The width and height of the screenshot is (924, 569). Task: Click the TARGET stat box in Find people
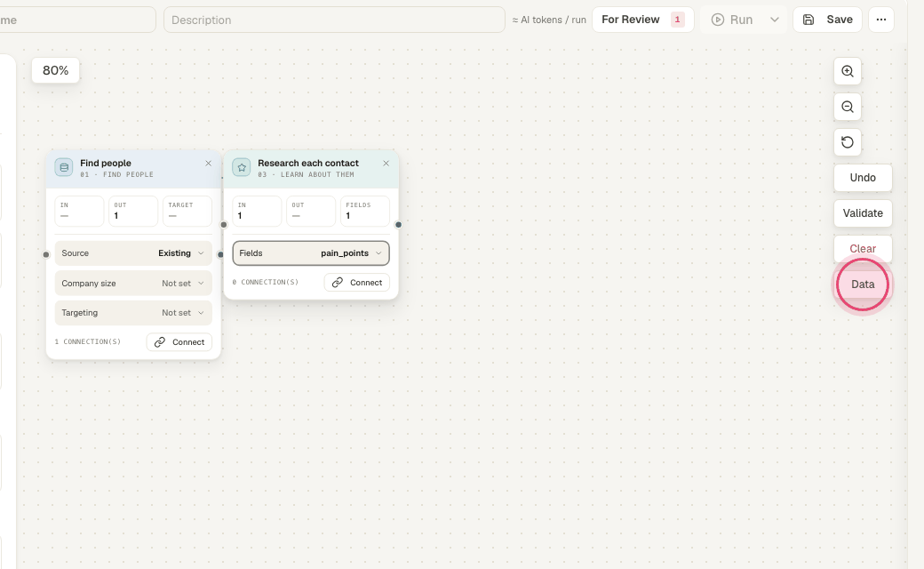187,211
